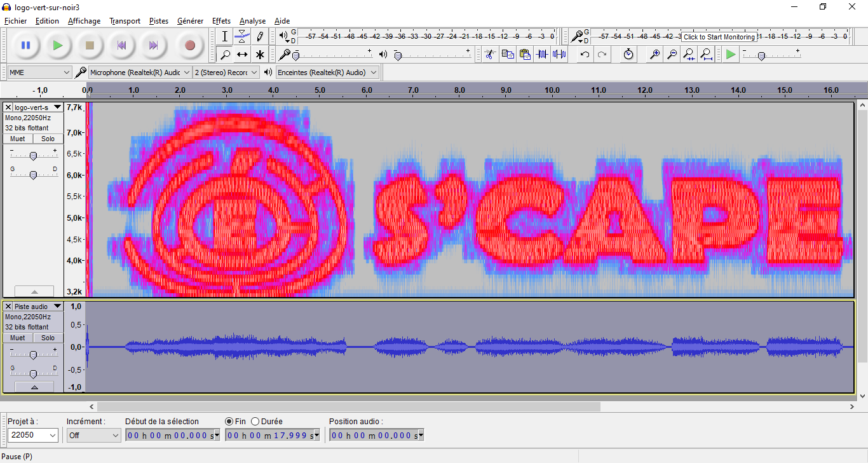868x463 pixels.
Task: Open the Transport menu
Action: coord(125,21)
